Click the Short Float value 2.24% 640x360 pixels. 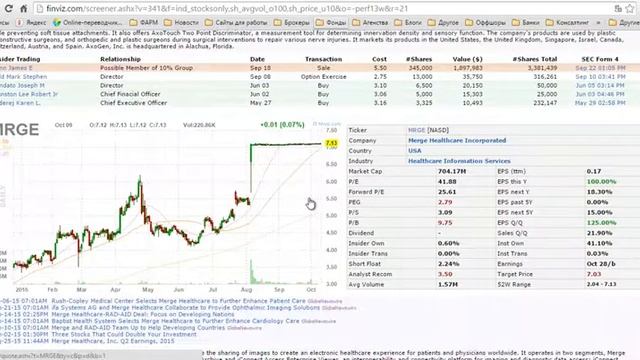tap(448, 264)
